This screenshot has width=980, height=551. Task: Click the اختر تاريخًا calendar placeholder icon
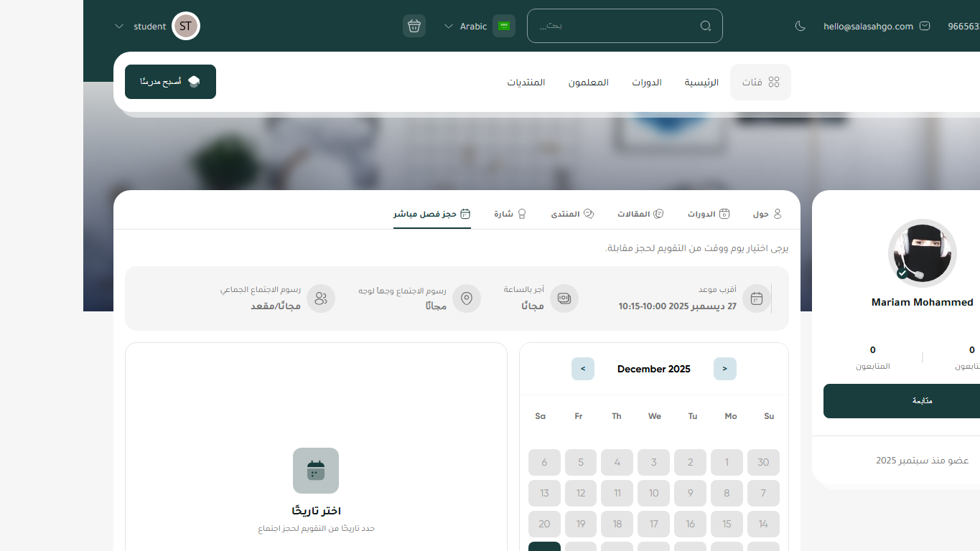point(316,471)
